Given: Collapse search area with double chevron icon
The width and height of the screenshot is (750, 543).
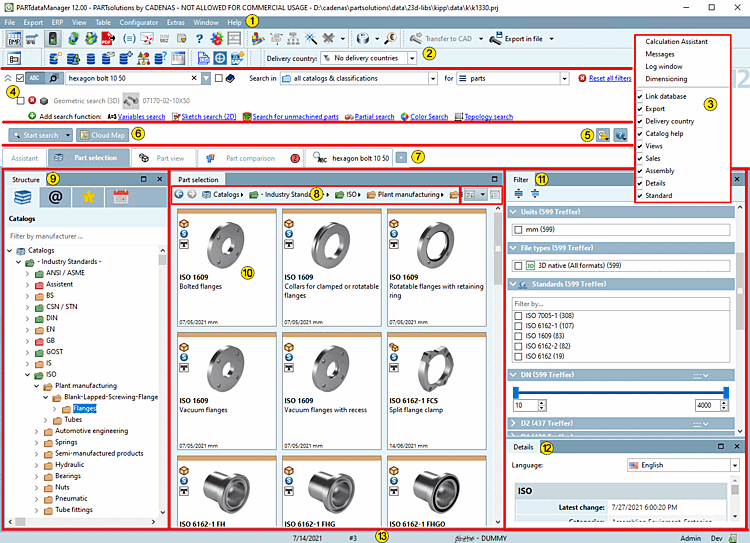Looking at the screenshot, I should pos(8,78).
